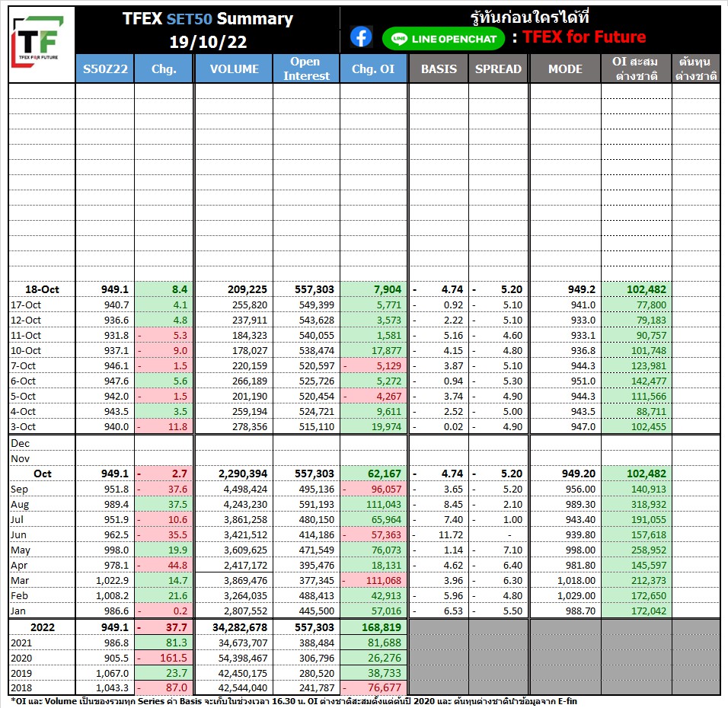The width and height of the screenshot is (728, 708).
Task: Click the Aug foreign OI '318,932'
Action: pyautogui.click(x=649, y=505)
